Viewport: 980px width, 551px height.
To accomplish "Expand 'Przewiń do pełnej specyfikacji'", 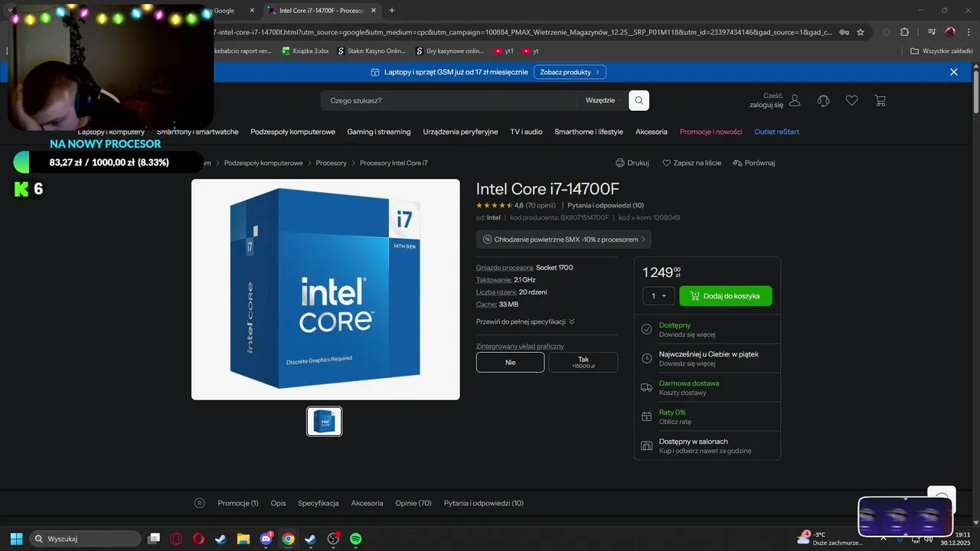I will click(525, 321).
